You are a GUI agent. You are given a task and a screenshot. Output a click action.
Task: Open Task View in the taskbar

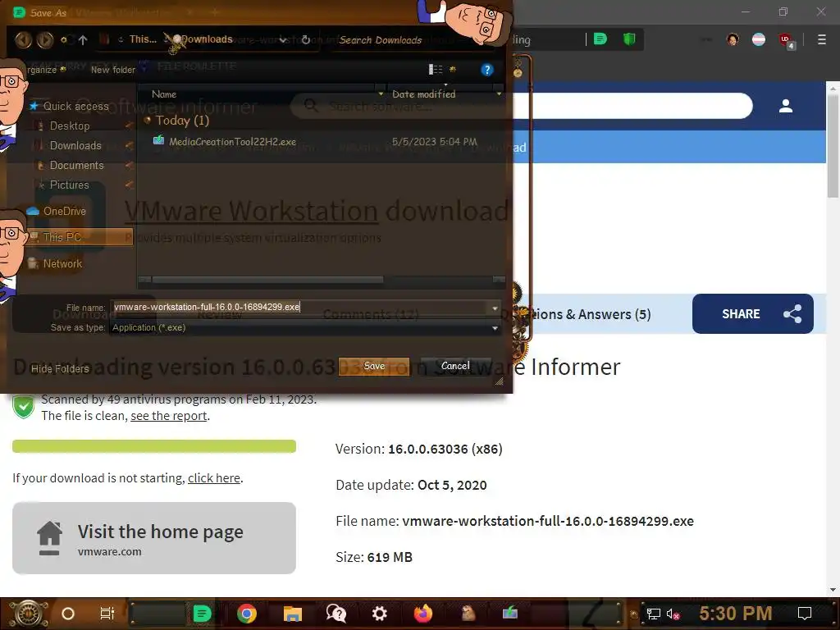(x=107, y=614)
